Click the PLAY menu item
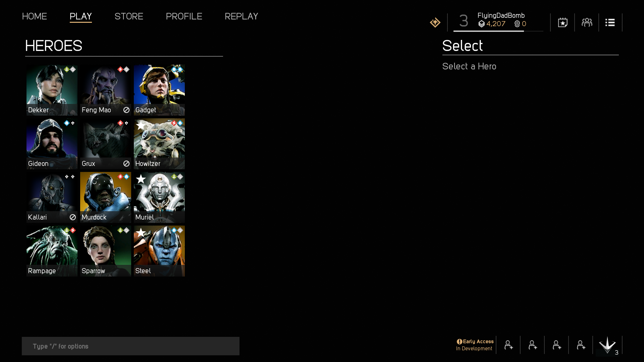Screen dimensions: 644x362 click(x=80, y=16)
